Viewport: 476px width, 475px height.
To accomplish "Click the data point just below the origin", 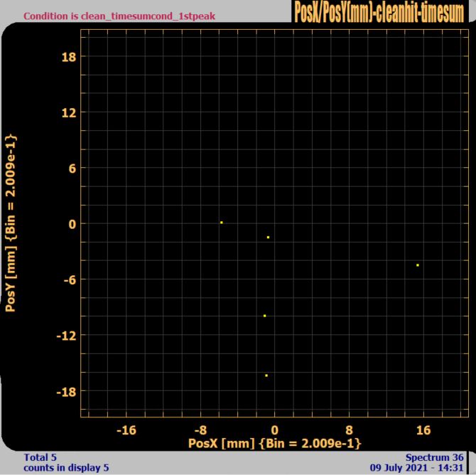I will pos(268,237).
